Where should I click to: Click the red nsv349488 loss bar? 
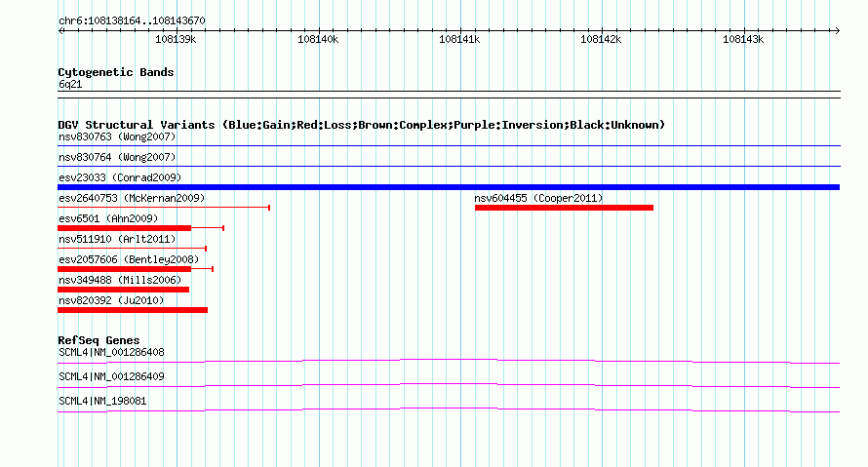(x=124, y=290)
